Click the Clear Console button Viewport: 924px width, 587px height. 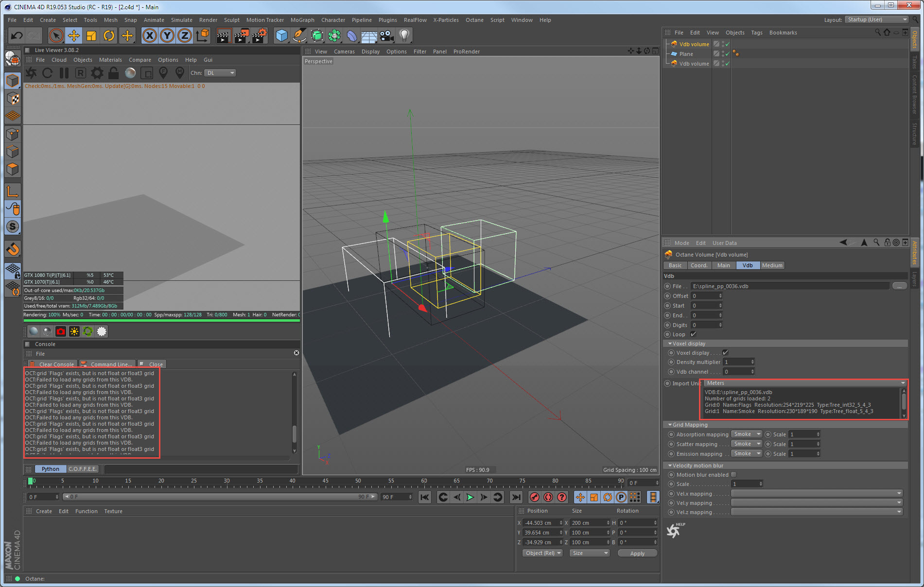52,364
